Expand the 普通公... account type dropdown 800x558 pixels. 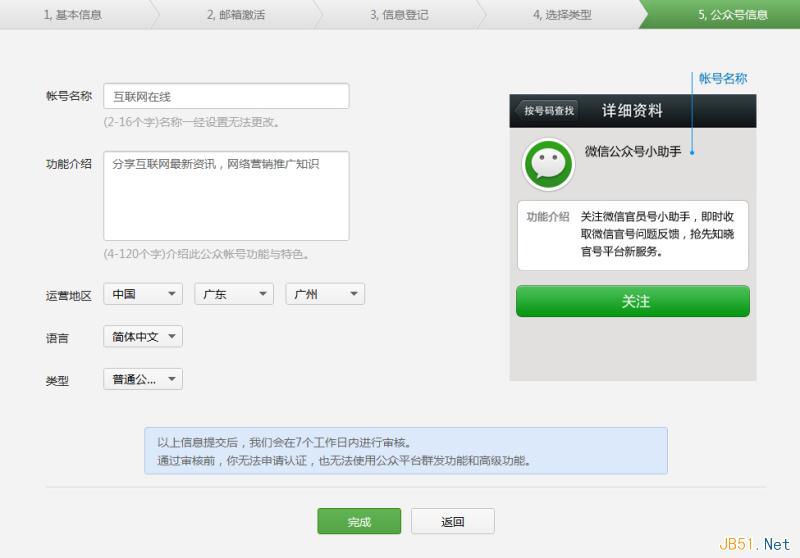click(x=142, y=379)
